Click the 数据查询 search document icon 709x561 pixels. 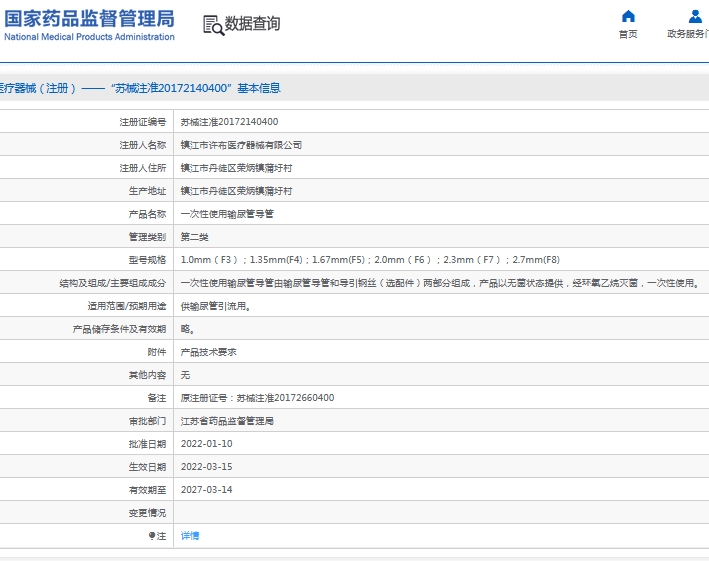(x=213, y=25)
